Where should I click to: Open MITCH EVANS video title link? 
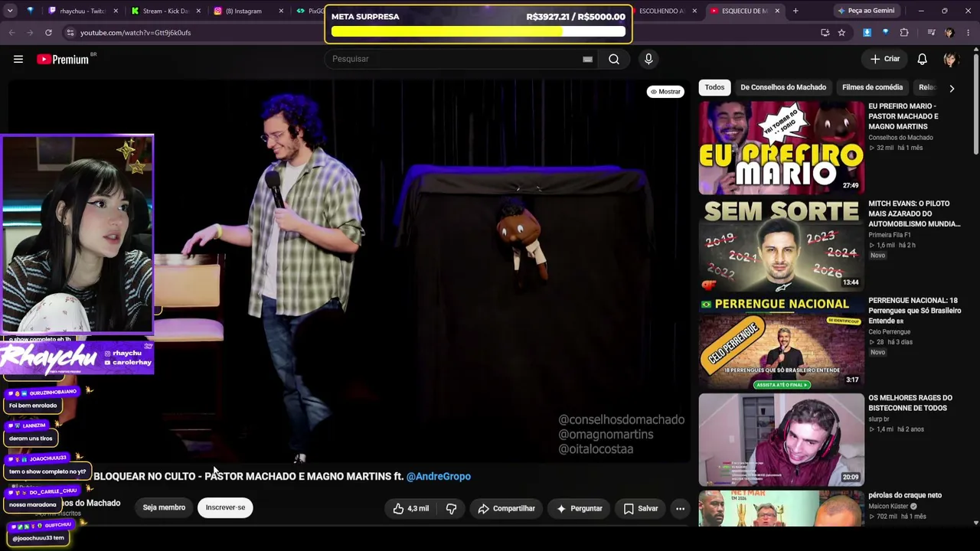pyautogui.click(x=914, y=214)
